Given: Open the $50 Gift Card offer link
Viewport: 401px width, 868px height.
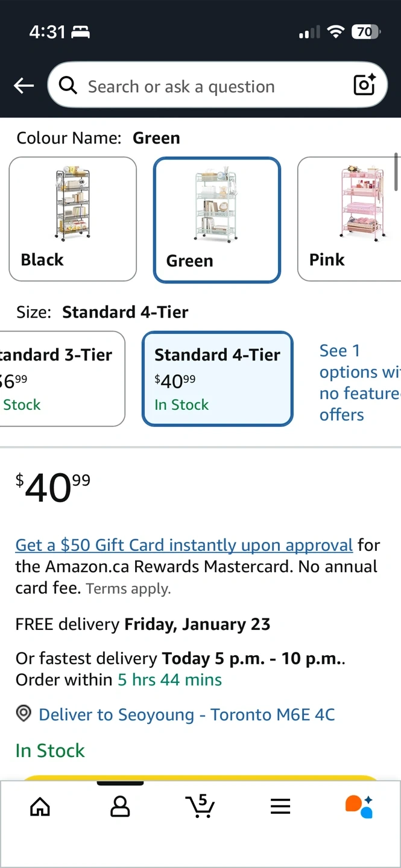Looking at the screenshot, I should [x=184, y=545].
